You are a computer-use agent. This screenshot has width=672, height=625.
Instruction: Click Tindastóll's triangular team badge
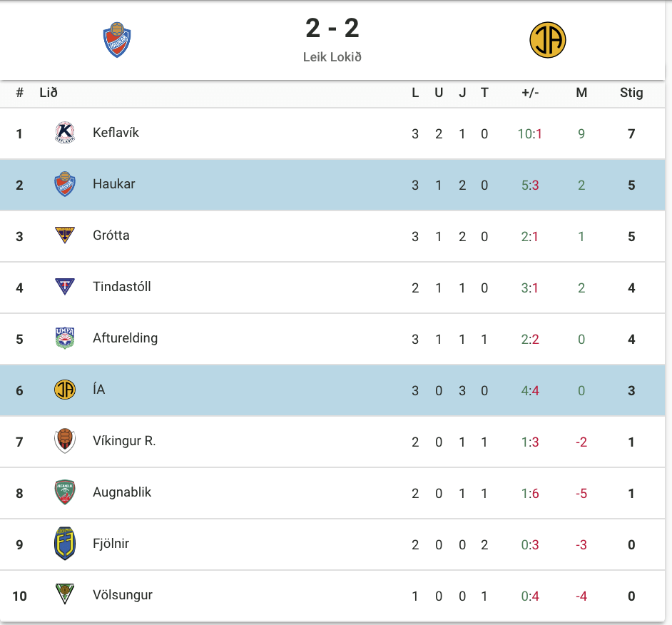tap(65, 287)
